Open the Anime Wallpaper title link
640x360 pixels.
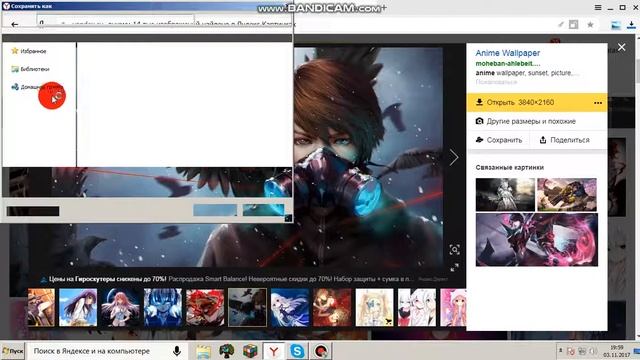click(507, 53)
